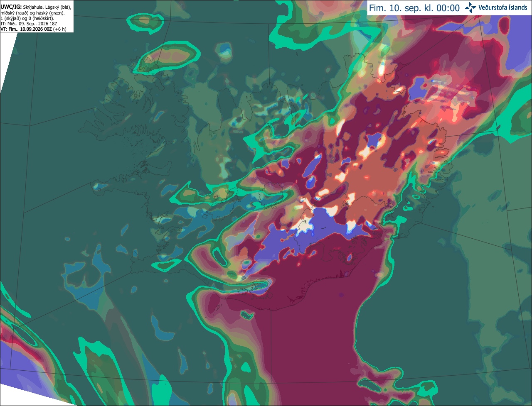The width and height of the screenshot is (532, 406).
Task: Click the "miðský (rauð) og háský (græn)" line
Action: point(32,13)
